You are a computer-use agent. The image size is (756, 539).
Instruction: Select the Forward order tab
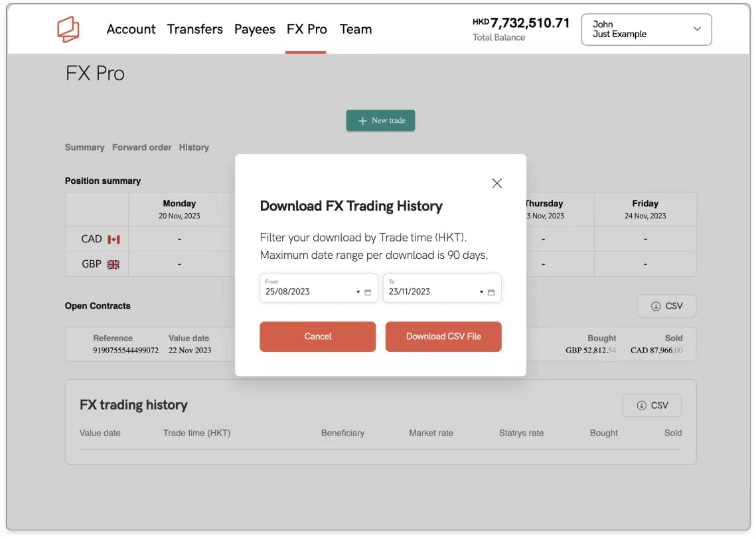[x=142, y=147]
